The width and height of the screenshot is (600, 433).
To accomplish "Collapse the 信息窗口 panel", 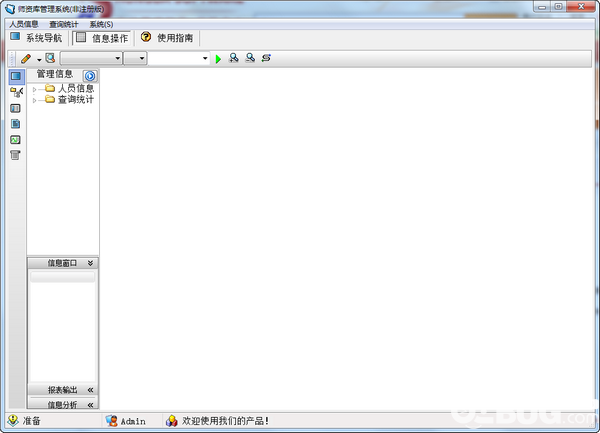I will coord(90,263).
